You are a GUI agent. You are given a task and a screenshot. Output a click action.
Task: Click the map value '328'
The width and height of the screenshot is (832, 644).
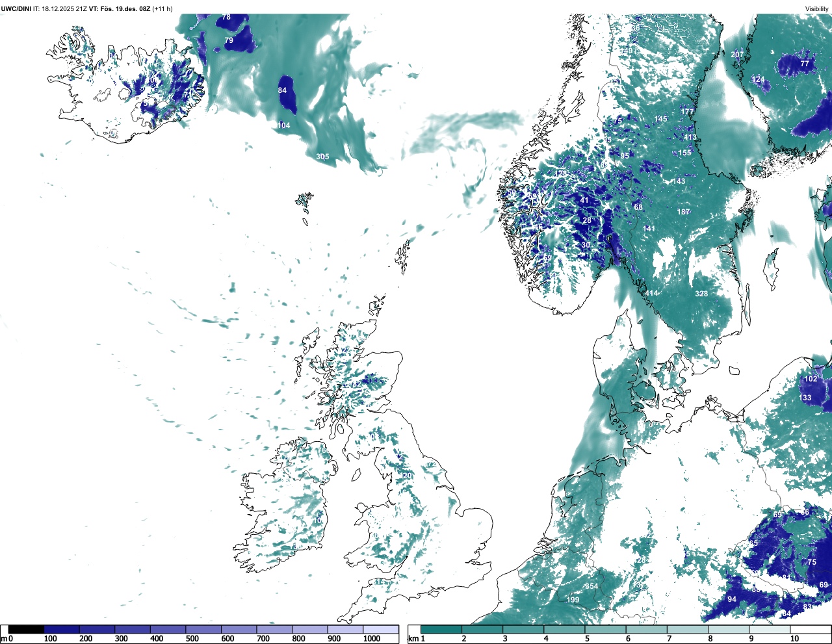pyautogui.click(x=701, y=294)
